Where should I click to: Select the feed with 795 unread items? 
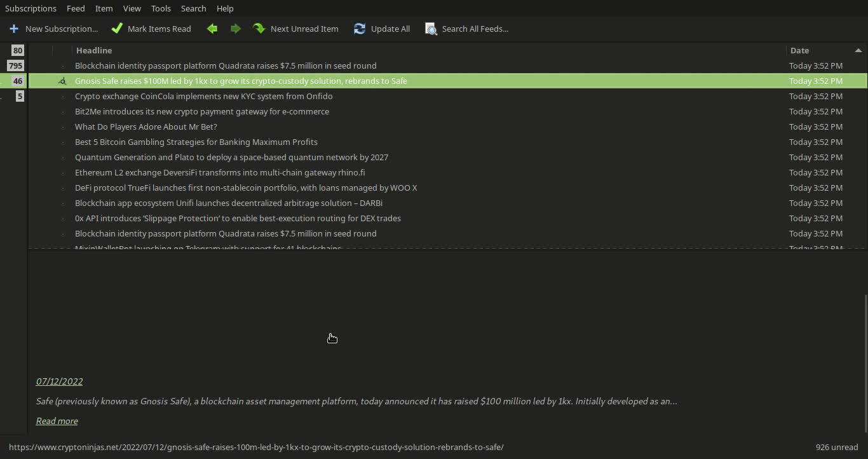click(x=15, y=65)
